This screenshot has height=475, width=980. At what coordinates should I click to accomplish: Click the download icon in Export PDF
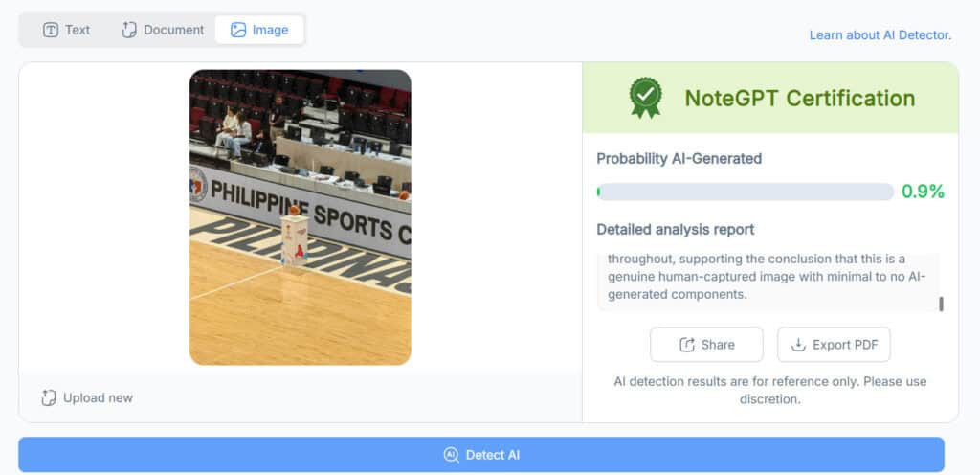[x=798, y=345]
